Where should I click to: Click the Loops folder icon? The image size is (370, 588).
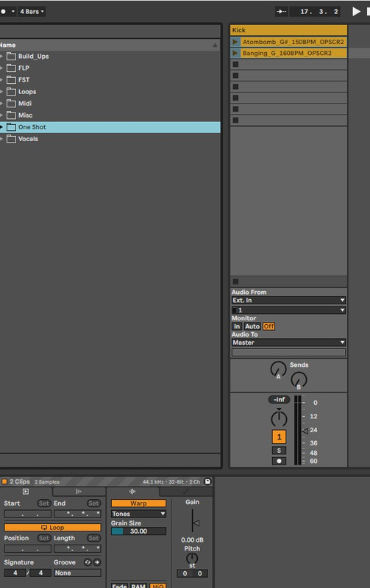pyautogui.click(x=12, y=91)
